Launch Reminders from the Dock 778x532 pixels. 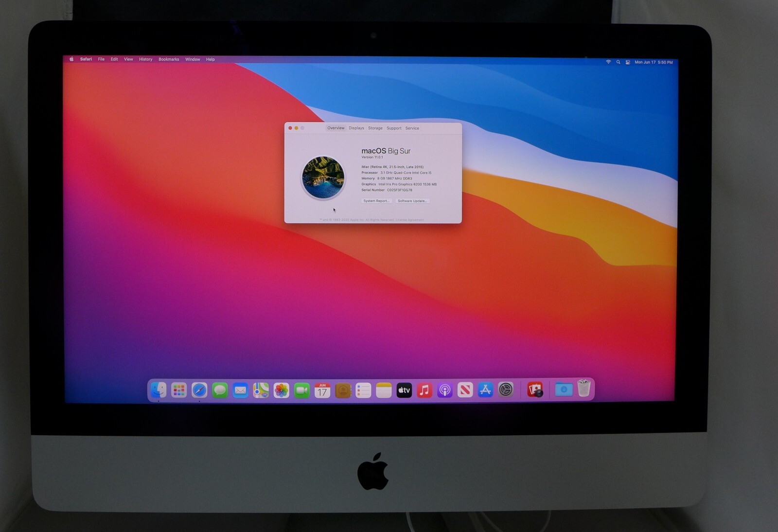pos(363,390)
